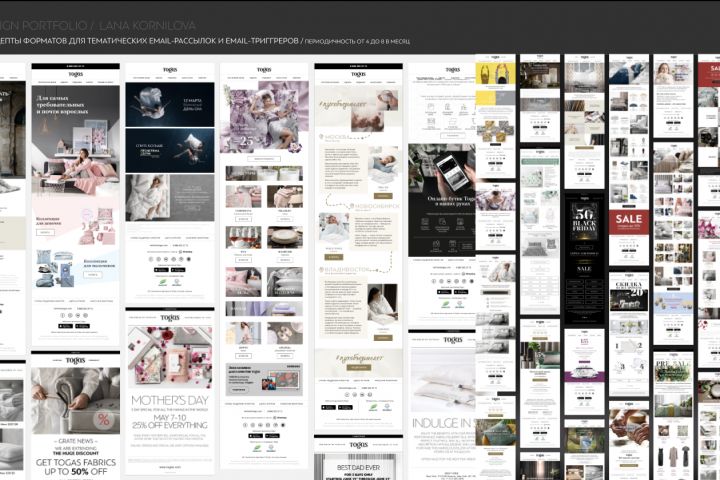This screenshot has height=480, width=720.
Task: Click the Togas logo above Best Dad Ever
Action: click(359, 444)
